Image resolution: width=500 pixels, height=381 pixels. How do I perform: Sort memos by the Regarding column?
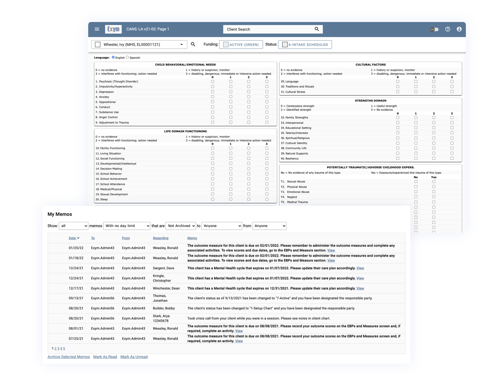[x=161, y=238]
